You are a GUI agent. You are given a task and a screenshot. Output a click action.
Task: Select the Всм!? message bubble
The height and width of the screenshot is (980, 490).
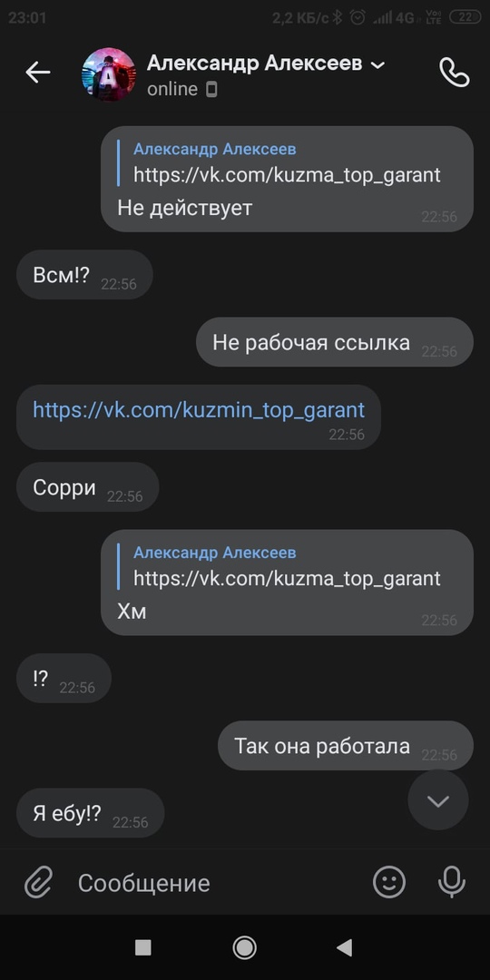coord(84,275)
